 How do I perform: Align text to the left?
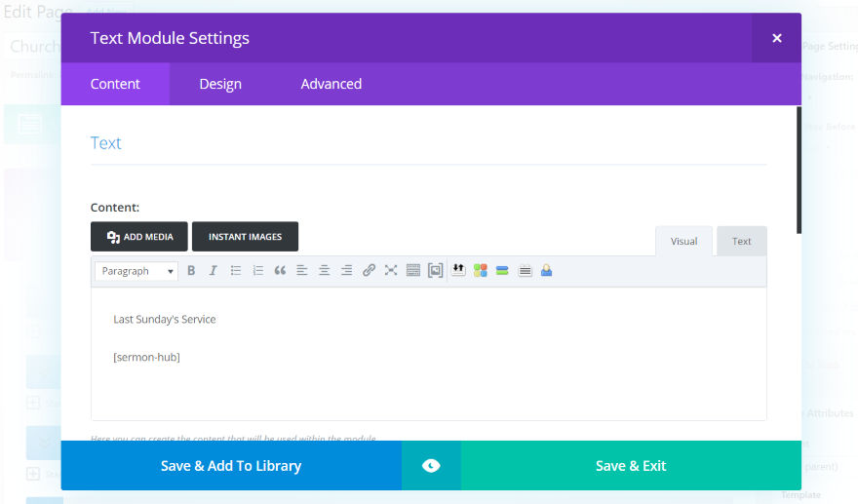(302, 271)
